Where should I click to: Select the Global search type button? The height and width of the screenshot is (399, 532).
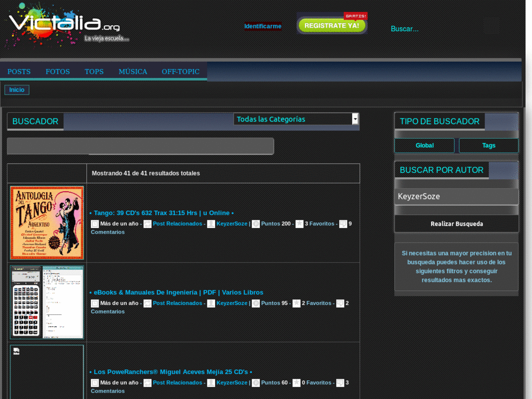(x=424, y=145)
